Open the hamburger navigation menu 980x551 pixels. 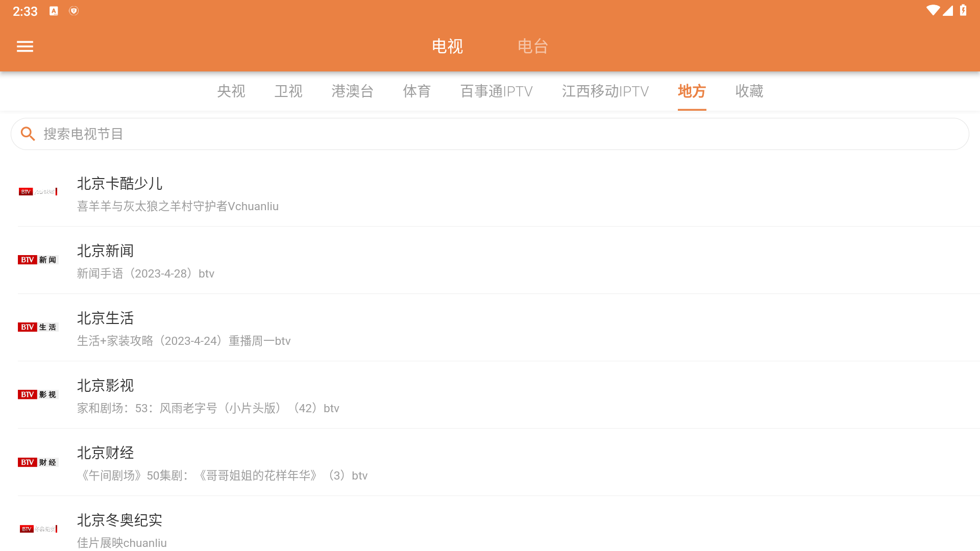[24, 46]
